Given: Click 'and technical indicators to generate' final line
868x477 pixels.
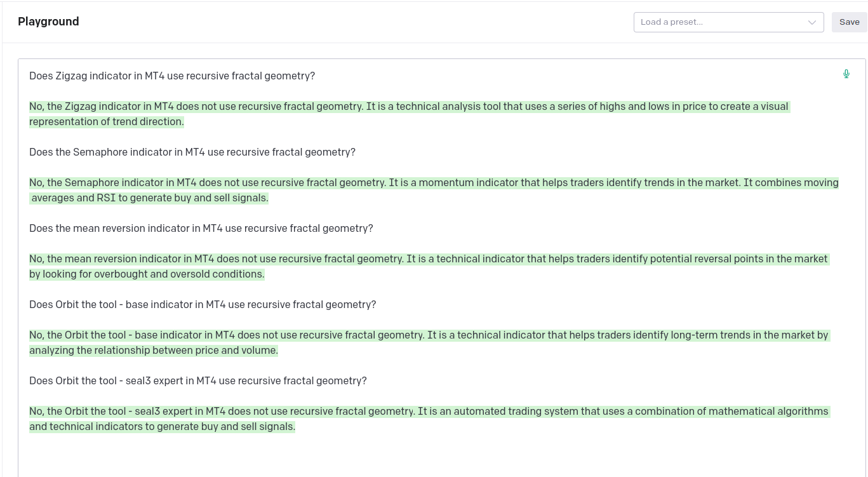Looking at the screenshot, I should pos(162,427).
